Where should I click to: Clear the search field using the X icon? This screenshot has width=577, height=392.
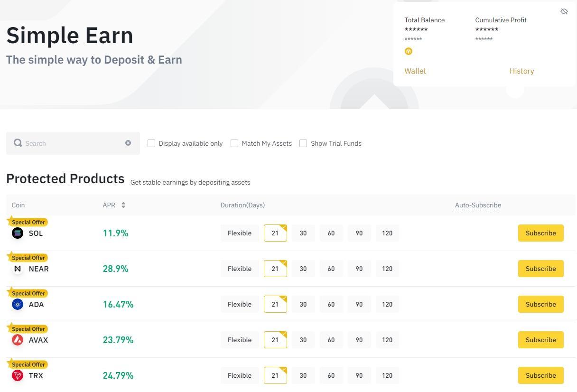[x=128, y=143]
